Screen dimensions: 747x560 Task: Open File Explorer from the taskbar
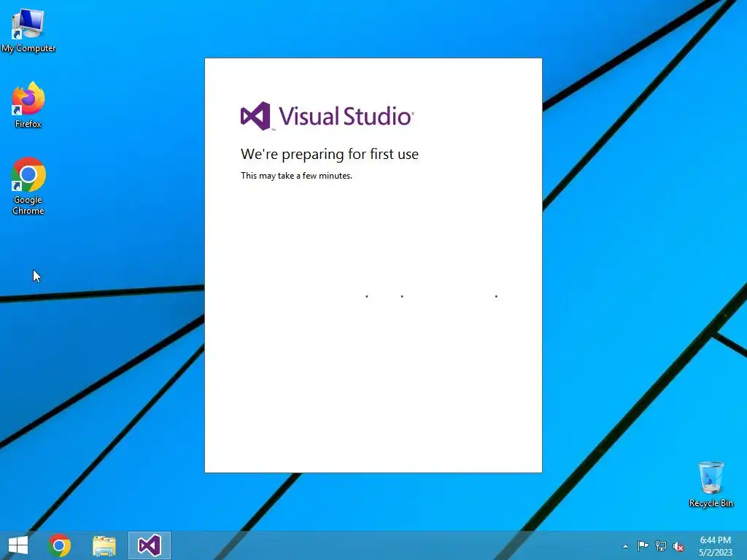[x=104, y=545]
